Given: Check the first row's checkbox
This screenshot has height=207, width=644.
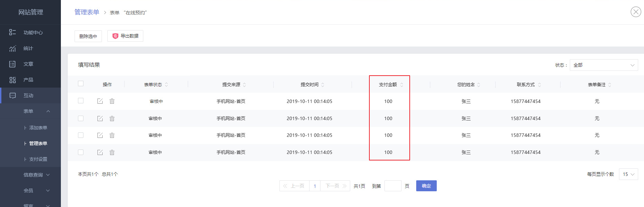Looking at the screenshot, I should (x=81, y=101).
